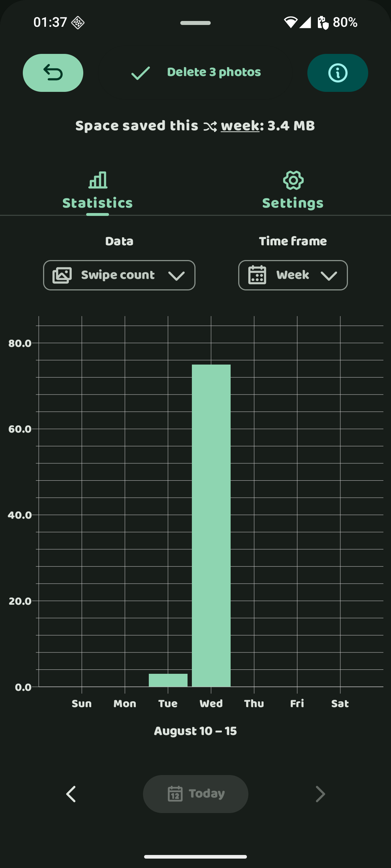Image resolution: width=391 pixels, height=868 pixels.
Task: Go to next week with right chevron
Action: tap(320, 794)
